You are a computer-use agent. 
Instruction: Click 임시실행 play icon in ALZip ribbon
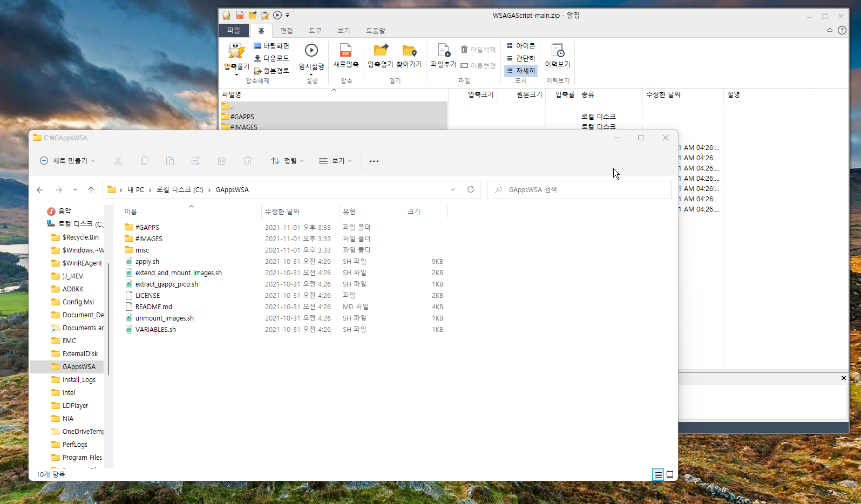coord(311,50)
